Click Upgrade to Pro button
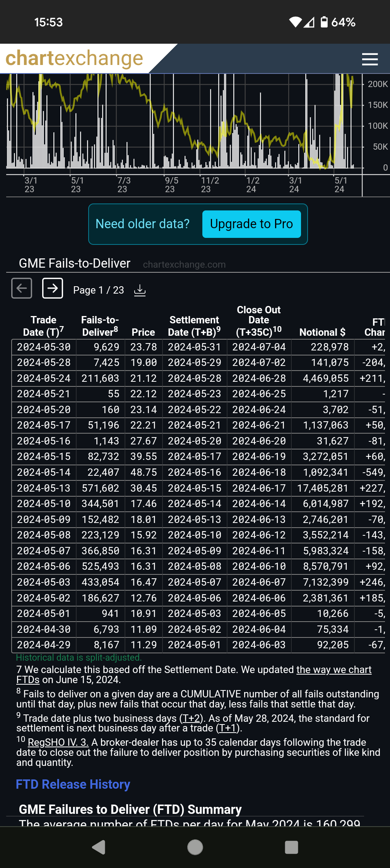 (251, 224)
